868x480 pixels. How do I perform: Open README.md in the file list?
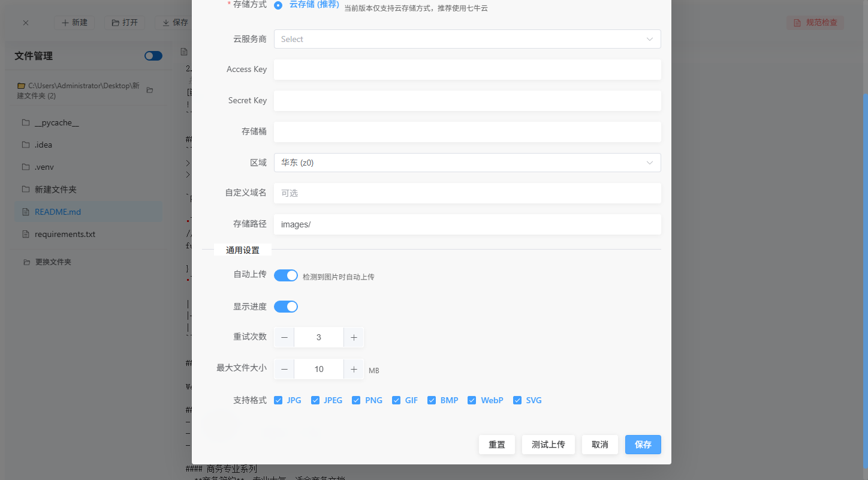click(58, 212)
